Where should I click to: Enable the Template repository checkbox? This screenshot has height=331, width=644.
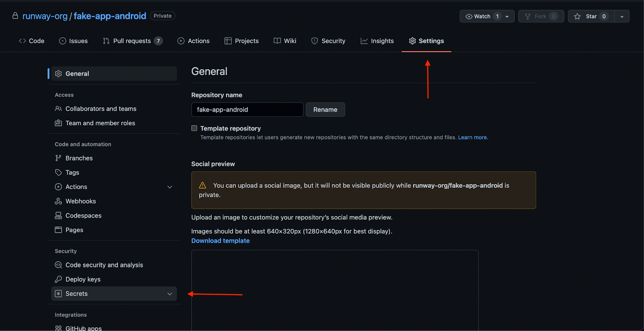(x=194, y=128)
